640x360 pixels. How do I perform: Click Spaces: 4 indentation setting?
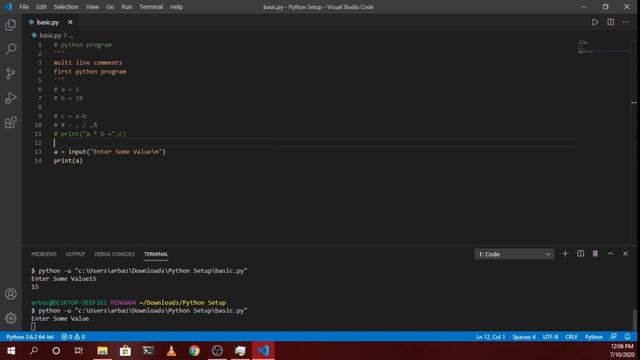pos(524,337)
